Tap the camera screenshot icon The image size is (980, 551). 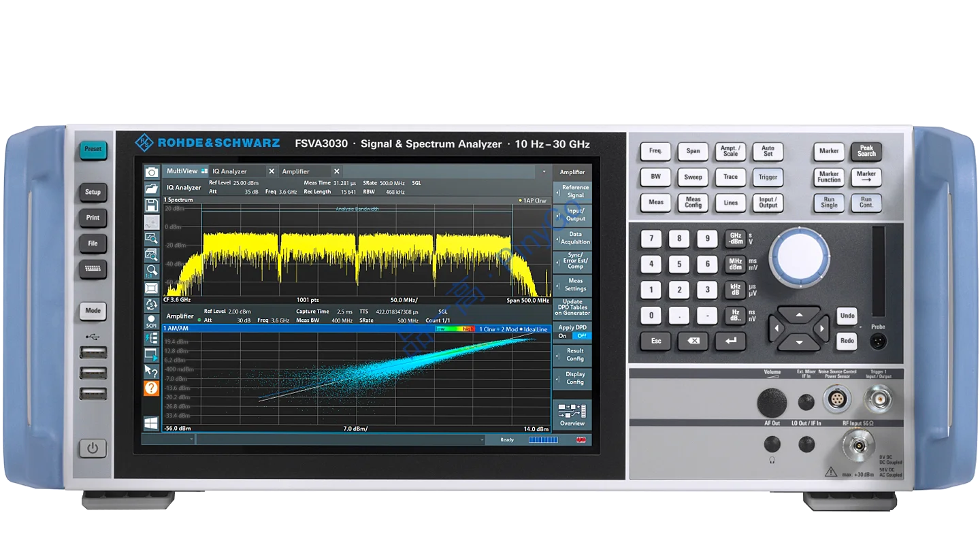tap(152, 172)
